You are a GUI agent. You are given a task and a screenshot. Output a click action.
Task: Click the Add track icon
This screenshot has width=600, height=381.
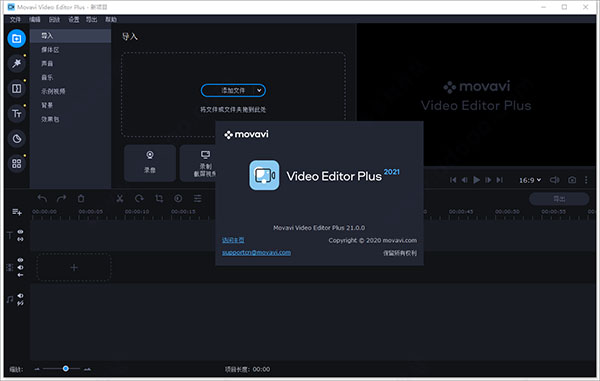pos(16,212)
